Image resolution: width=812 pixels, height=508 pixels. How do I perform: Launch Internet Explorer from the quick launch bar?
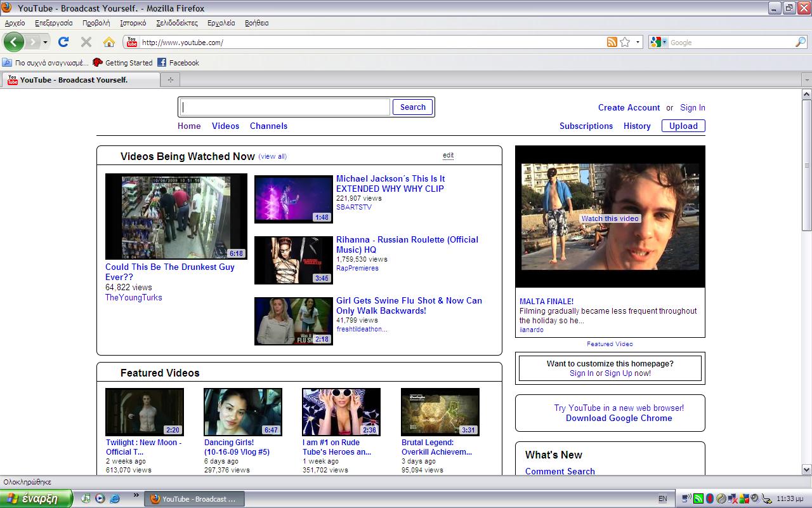click(x=115, y=498)
